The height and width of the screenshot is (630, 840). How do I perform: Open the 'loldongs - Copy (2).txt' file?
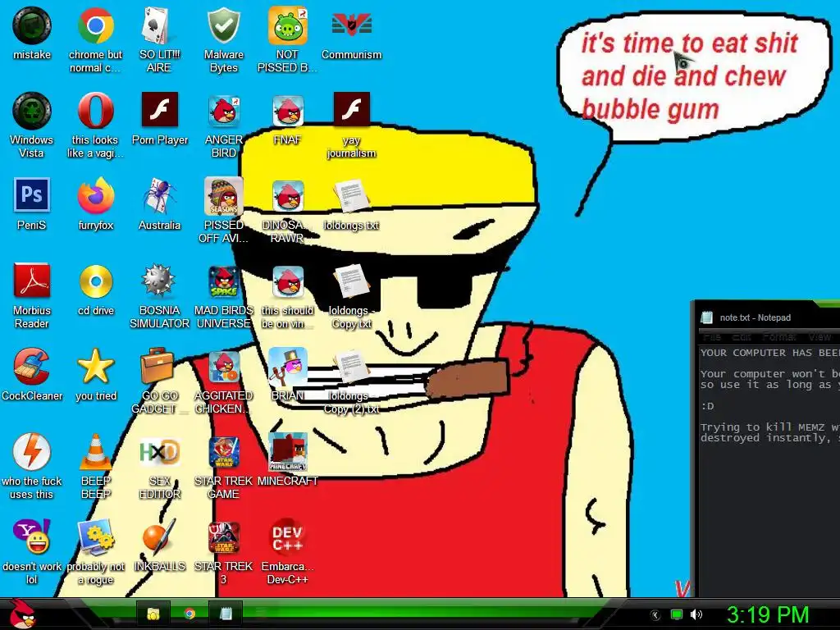point(351,367)
